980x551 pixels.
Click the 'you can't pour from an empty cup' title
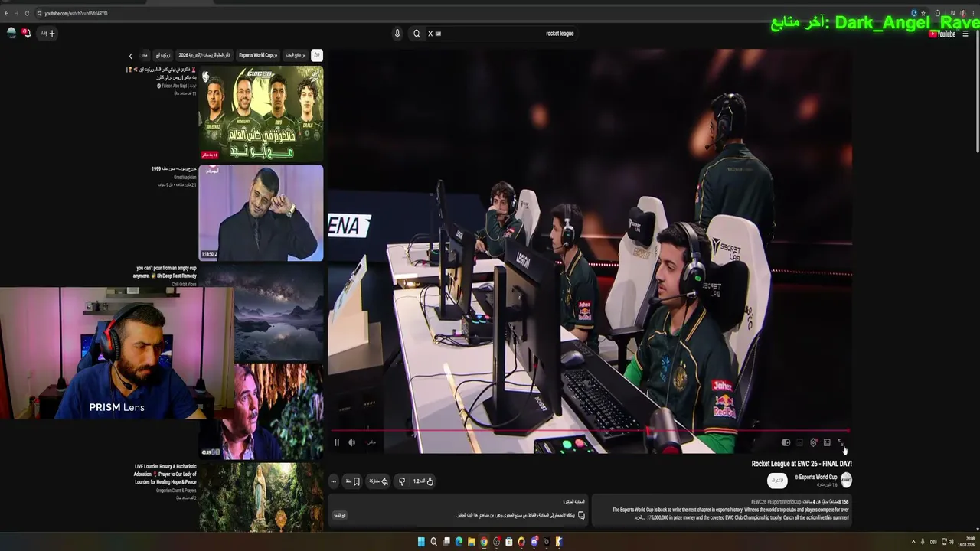[x=165, y=272]
